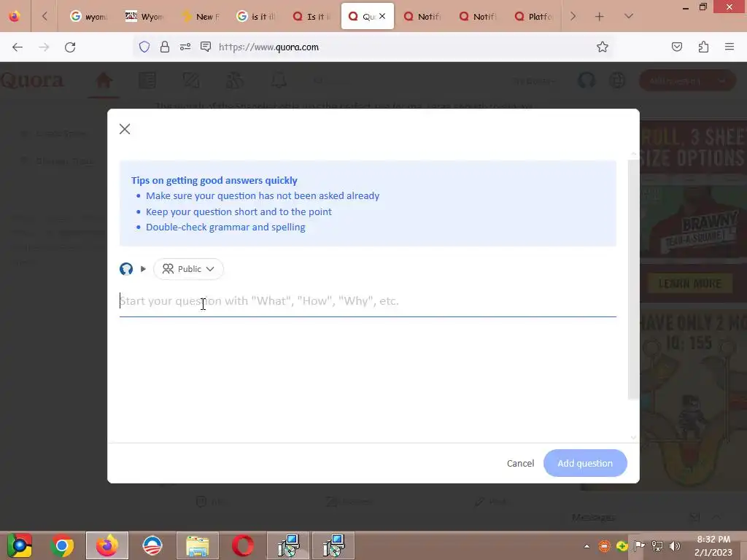Show hidden system tray icons

(x=587, y=546)
